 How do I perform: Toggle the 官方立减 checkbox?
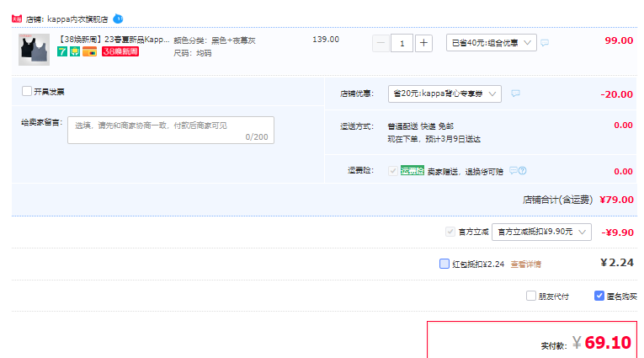pos(450,232)
